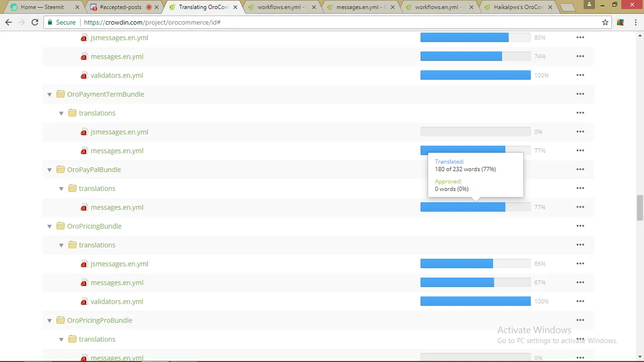This screenshot has width=644, height=362.
Task: Open more options for jsmessages.en.yml at 66%
Action: coord(580,264)
